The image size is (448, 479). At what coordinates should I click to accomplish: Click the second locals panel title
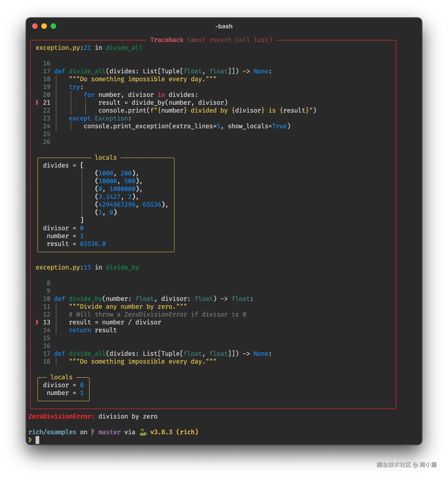[x=61, y=377]
